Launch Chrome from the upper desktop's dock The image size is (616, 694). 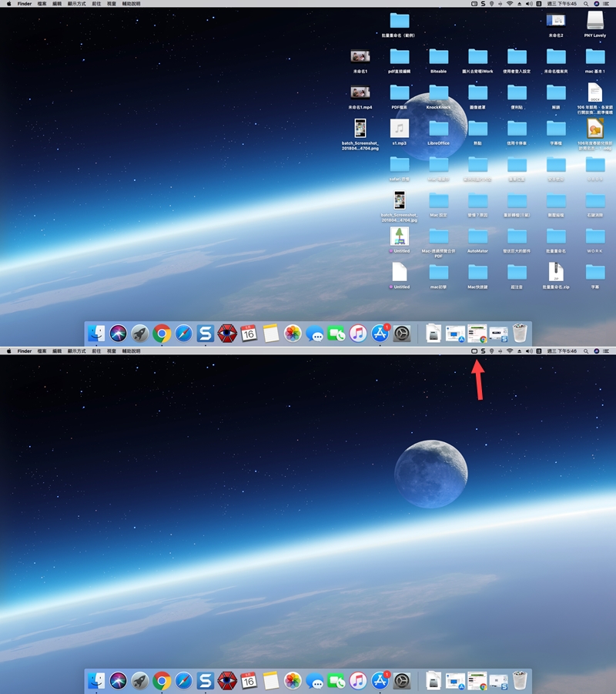point(162,334)
